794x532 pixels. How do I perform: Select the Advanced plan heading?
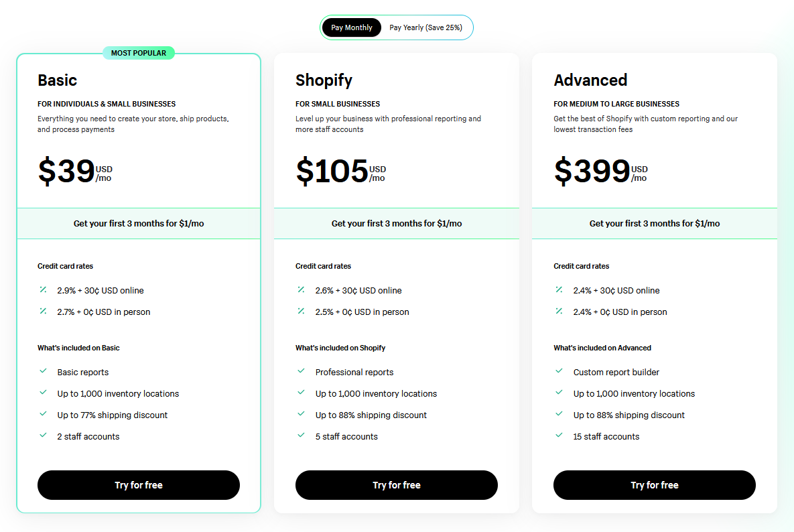591,80
